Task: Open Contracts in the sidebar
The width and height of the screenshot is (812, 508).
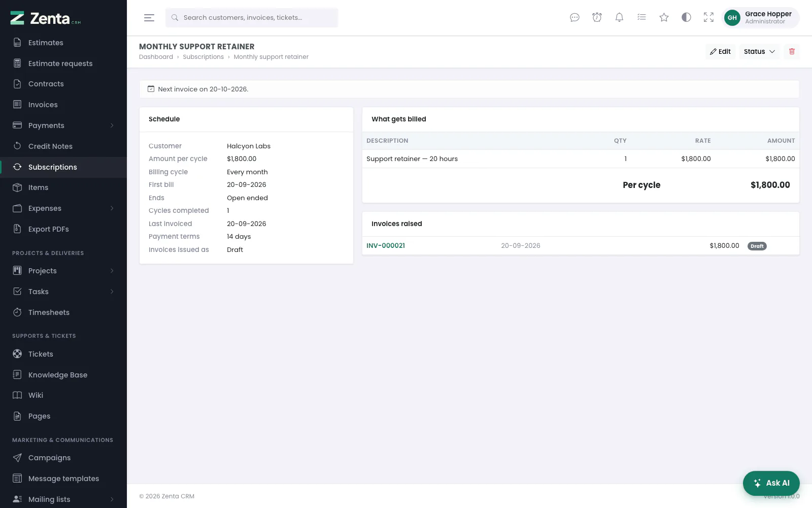Action: pos(63,84)
